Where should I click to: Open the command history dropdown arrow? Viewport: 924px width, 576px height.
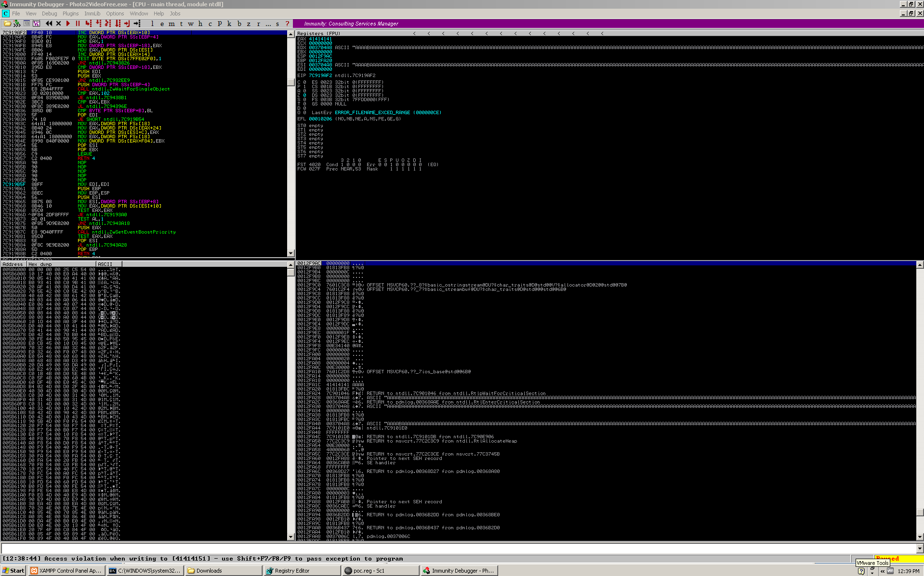(919, 548)
